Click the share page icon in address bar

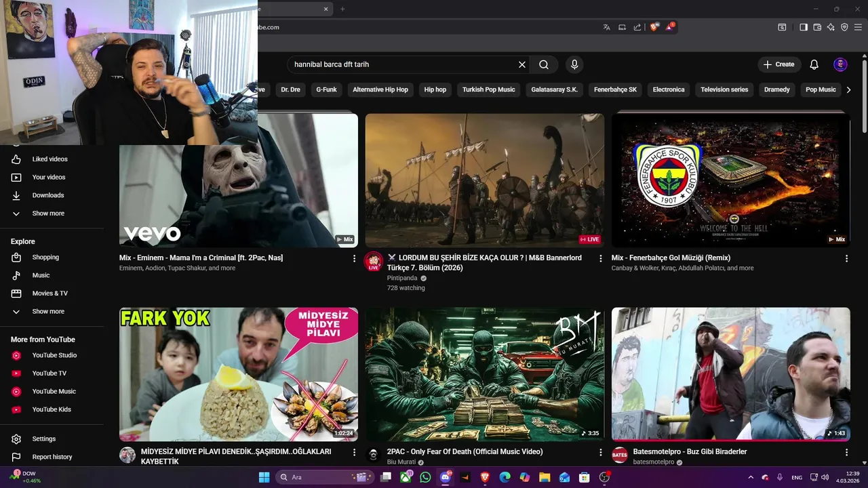637,27
